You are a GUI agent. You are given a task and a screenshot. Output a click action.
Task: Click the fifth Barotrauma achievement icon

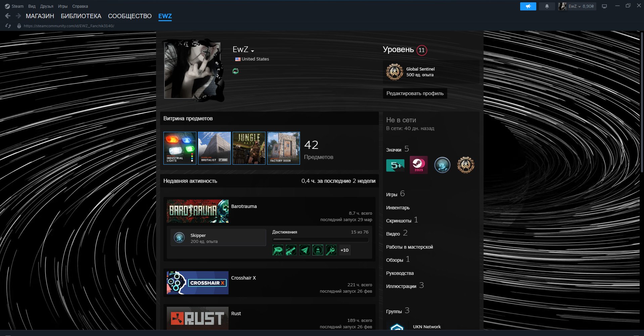click(331, 250)
